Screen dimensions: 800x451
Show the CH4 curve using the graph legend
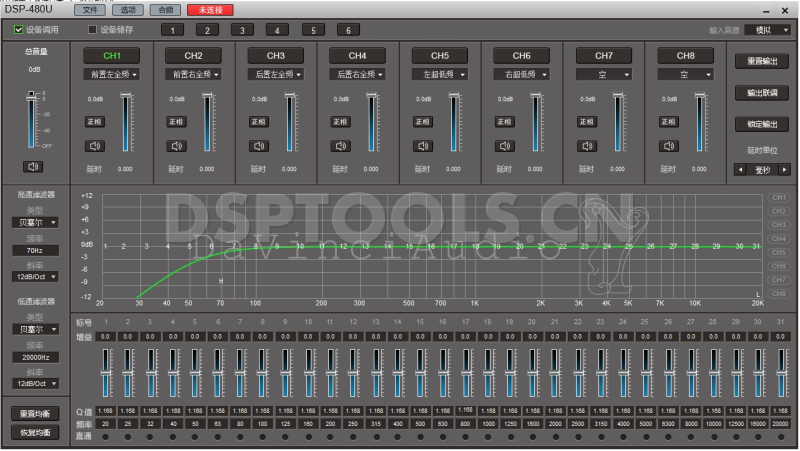pyautogui.click(x=779, y=239)
